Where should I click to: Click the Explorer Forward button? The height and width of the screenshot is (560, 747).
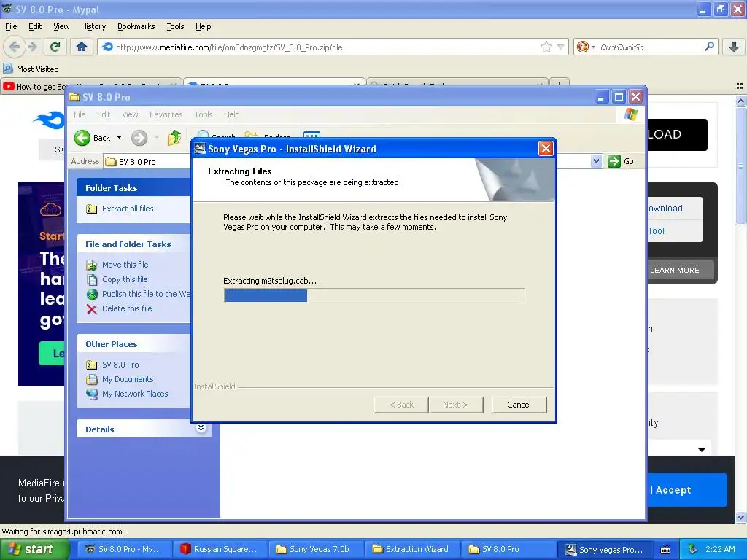pos(139,138)
